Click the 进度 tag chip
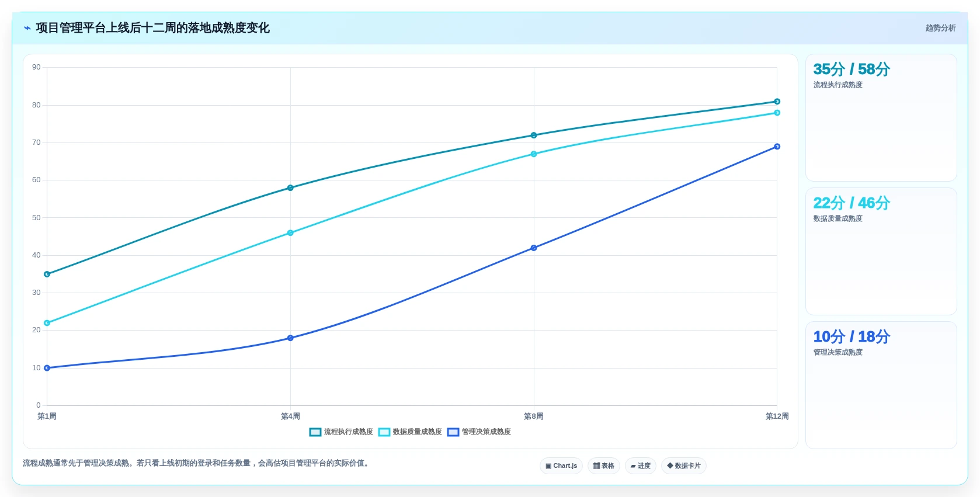 (641, 466)
